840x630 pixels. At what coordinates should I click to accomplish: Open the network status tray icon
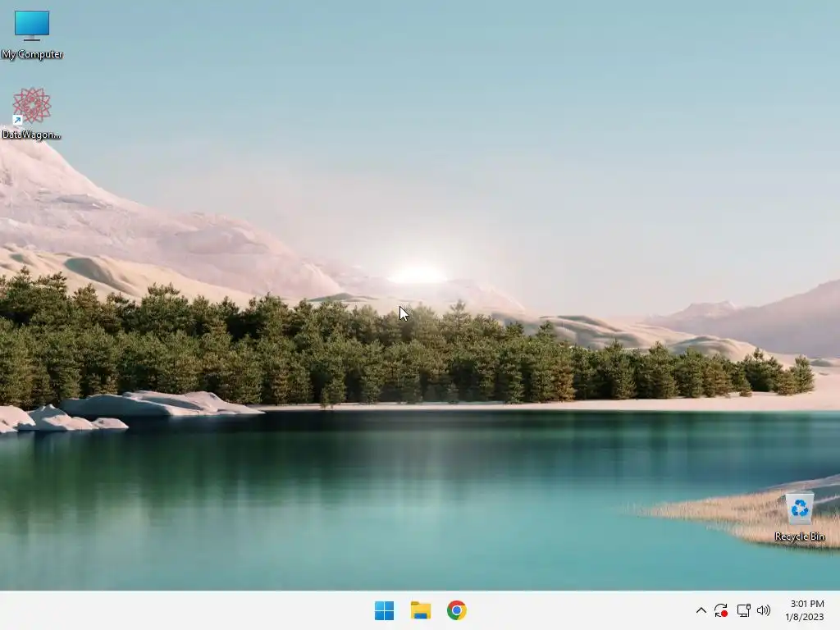pyautogui.click(x=743, y=610)
